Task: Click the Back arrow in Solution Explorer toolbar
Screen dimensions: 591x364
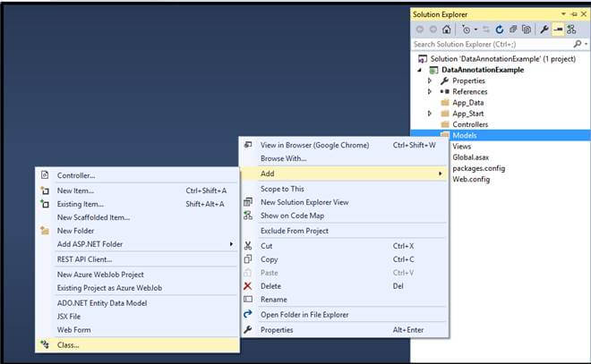Action: coord(420,30)
